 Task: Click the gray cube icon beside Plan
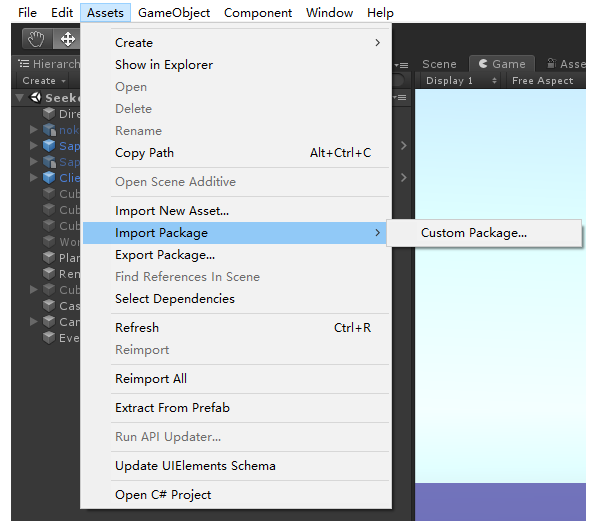pyautogui.click(x=49, y=258)
